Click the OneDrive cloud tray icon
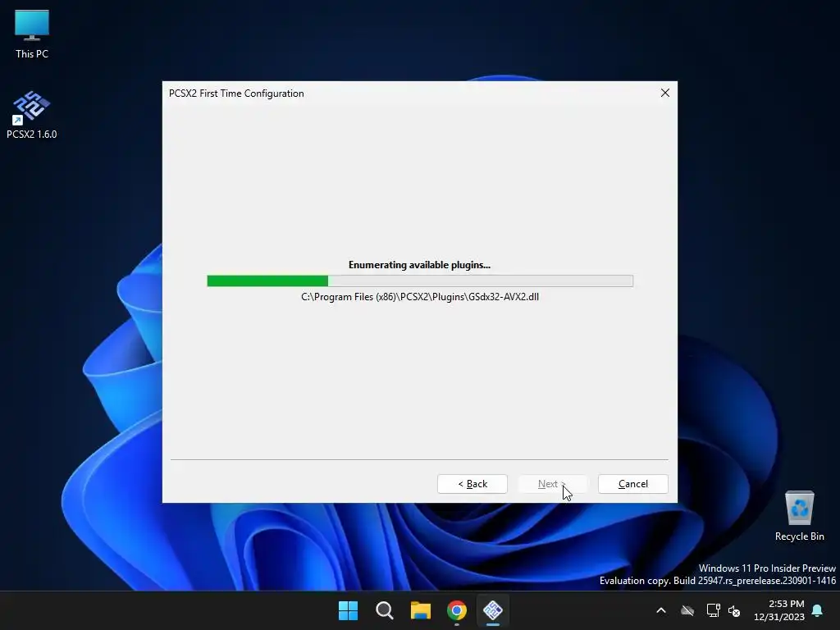The image size is (840, 630). tap(687, 610)
